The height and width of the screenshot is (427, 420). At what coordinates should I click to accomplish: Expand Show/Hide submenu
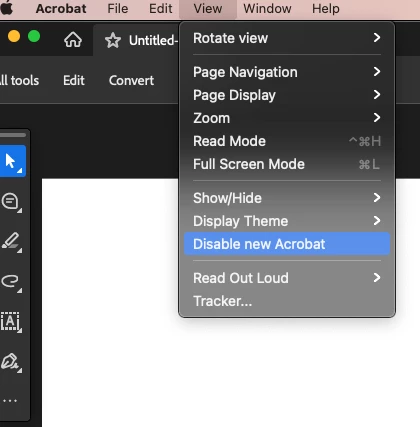287,198
